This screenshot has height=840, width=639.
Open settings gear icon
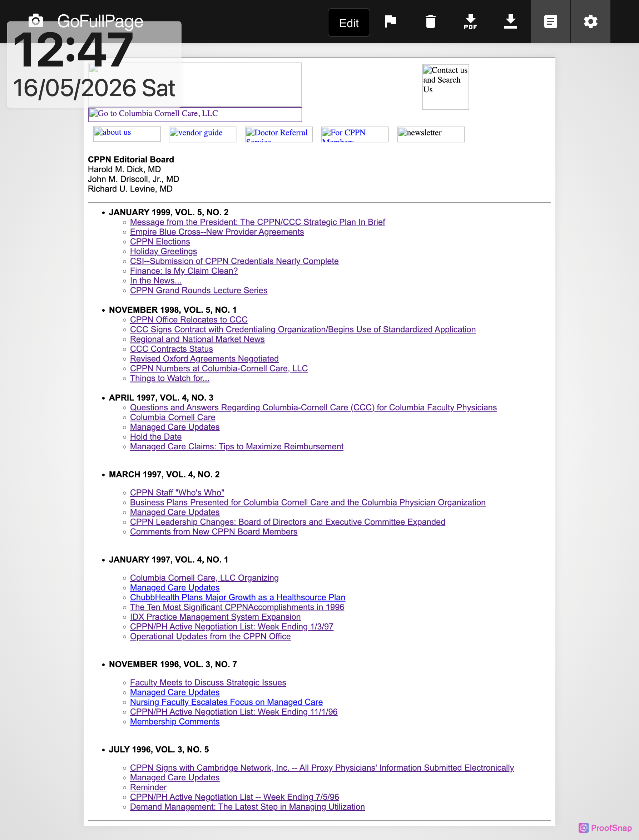pyautogui.click(x=590, y=21)
